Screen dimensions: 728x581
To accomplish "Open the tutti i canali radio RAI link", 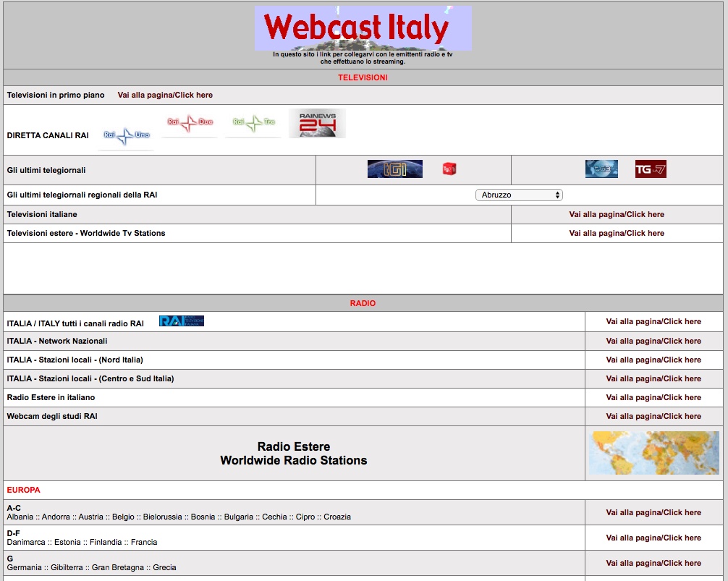I will (x=653, y=321).
